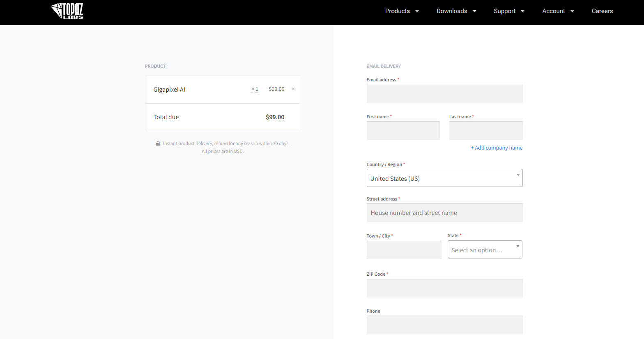Click the Street address field

tap(444, 213)
